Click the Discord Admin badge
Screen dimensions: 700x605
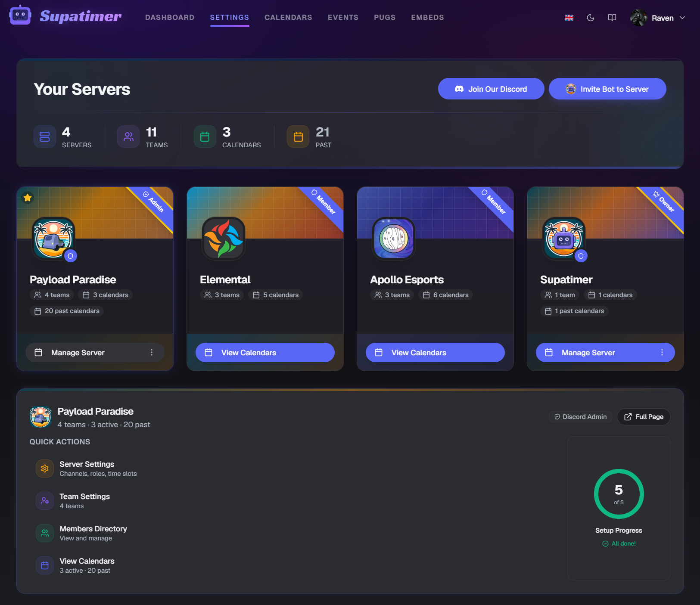580,416
